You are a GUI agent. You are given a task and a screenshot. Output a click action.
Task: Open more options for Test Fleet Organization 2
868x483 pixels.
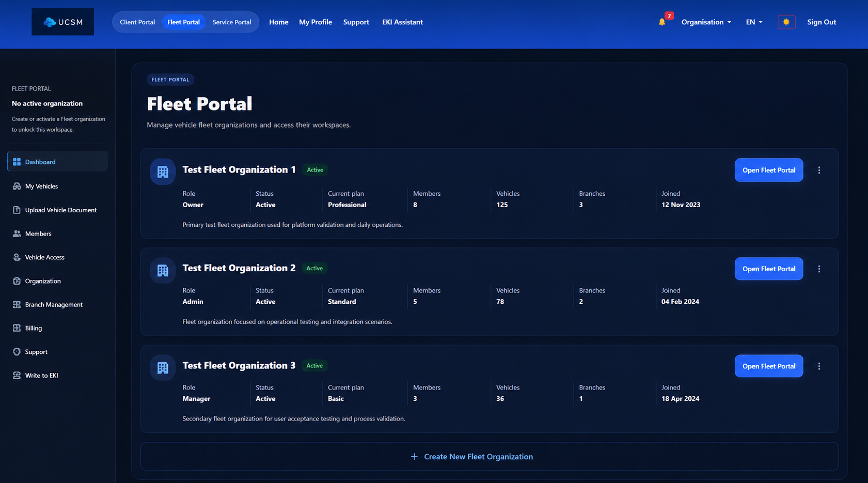[x=819, y=269]
